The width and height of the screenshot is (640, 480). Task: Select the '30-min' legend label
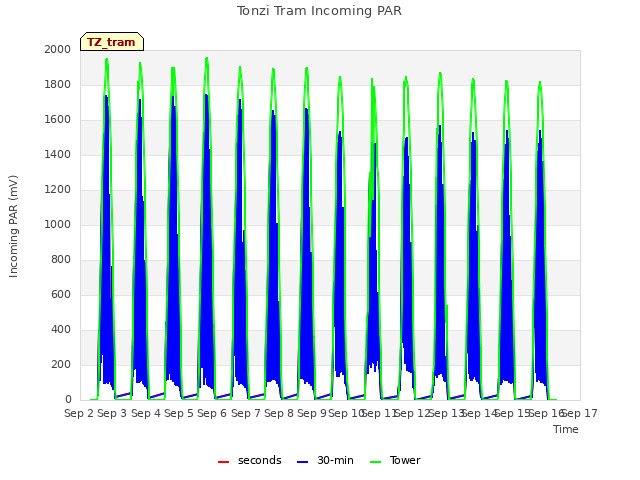335,460
